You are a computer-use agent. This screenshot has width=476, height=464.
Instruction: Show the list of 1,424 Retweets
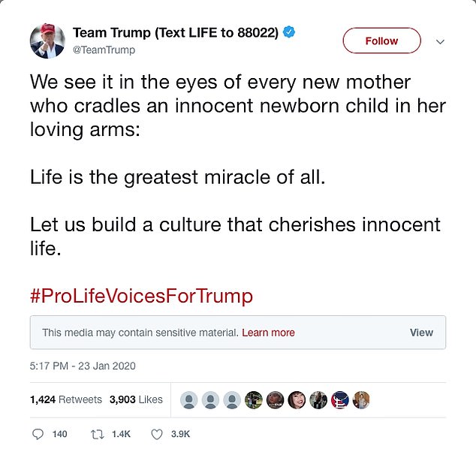66,399
